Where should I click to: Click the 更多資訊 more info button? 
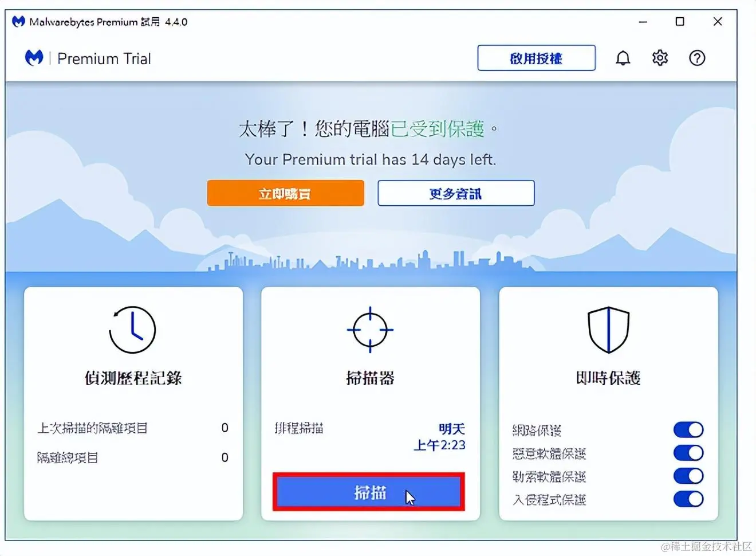pos(456,193)
